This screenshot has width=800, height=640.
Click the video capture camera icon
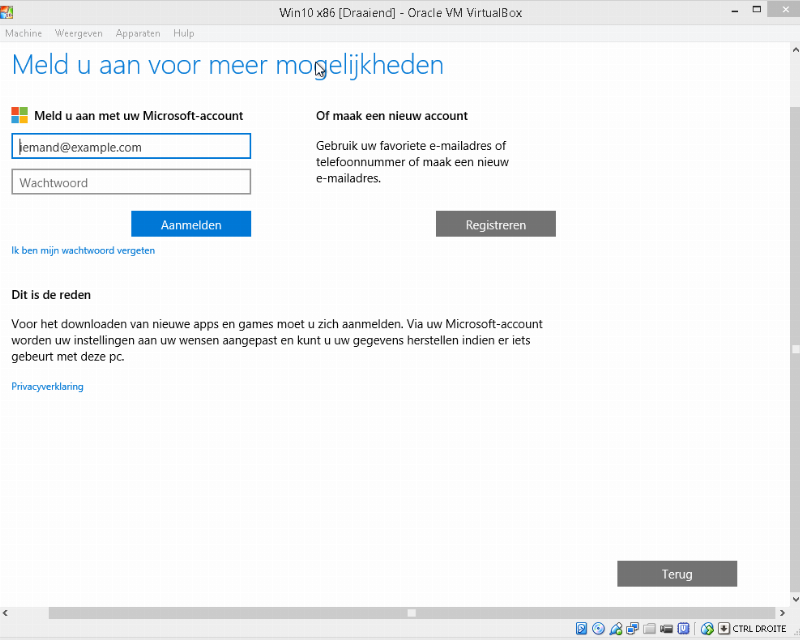[x=666, y=628]
